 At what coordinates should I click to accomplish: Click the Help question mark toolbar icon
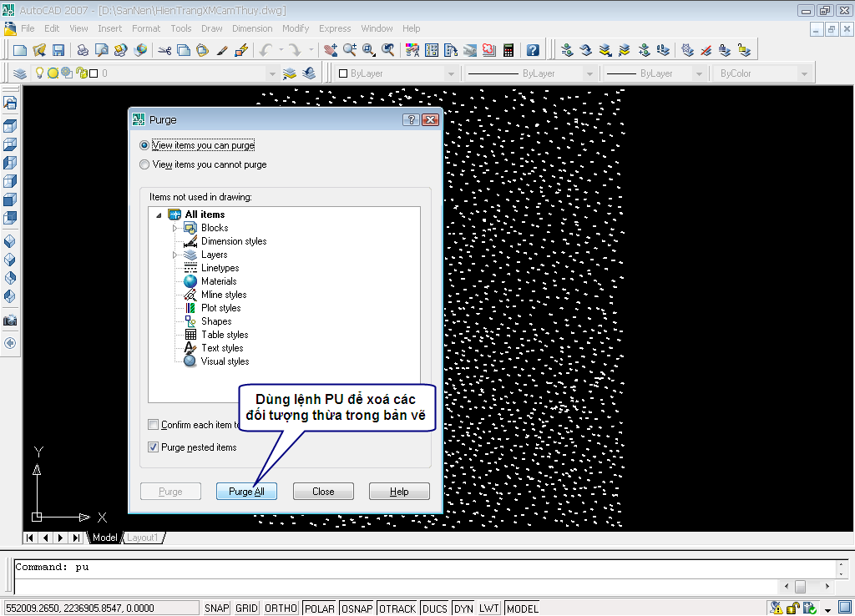533,50
